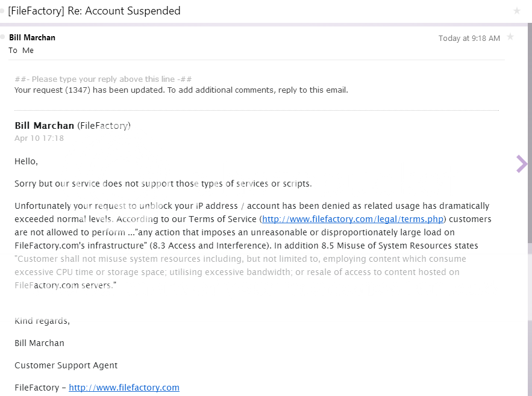Viewport: 532px width, 396px height.
Task: Click the "Today at 9:18 AM" timestamp
Action: pos(469,38)
